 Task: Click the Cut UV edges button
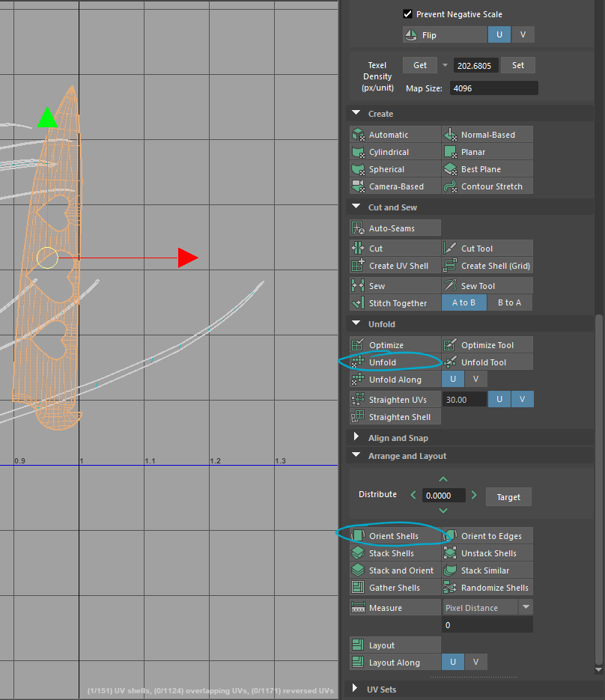click(395, 249)
